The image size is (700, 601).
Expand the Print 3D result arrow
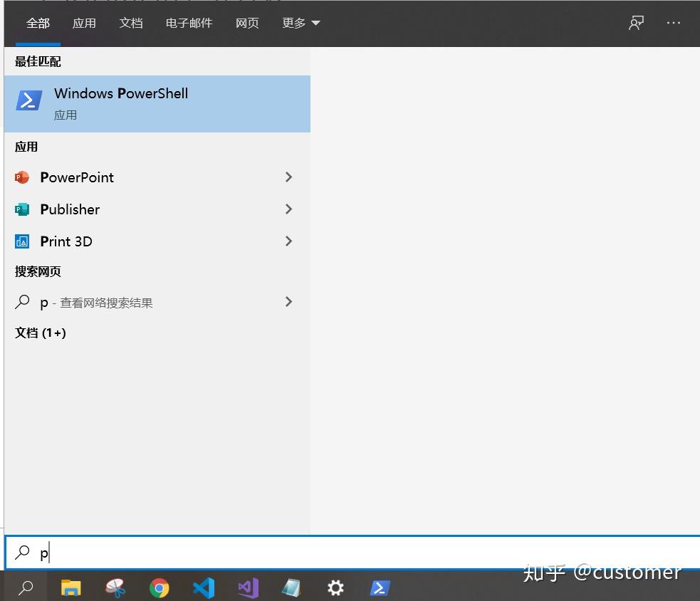[x=288, y=241]
